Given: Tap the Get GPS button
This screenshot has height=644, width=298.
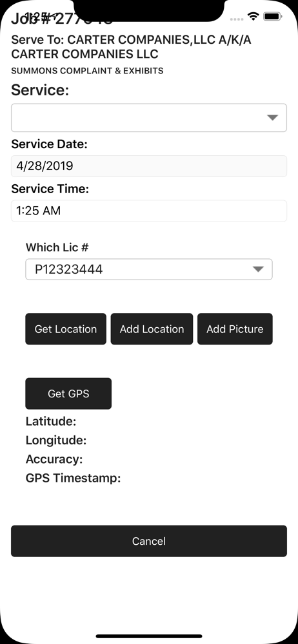Looking at the screenshot, I should pos(68,393).
